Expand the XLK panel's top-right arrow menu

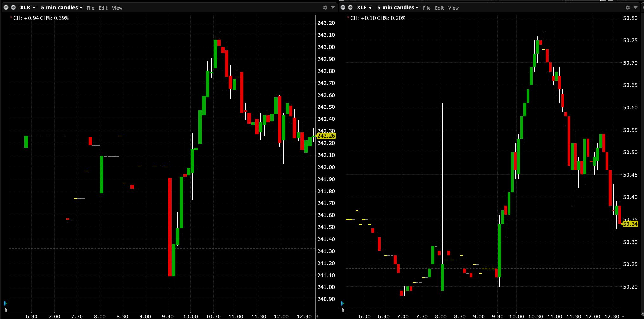(333, 8)
